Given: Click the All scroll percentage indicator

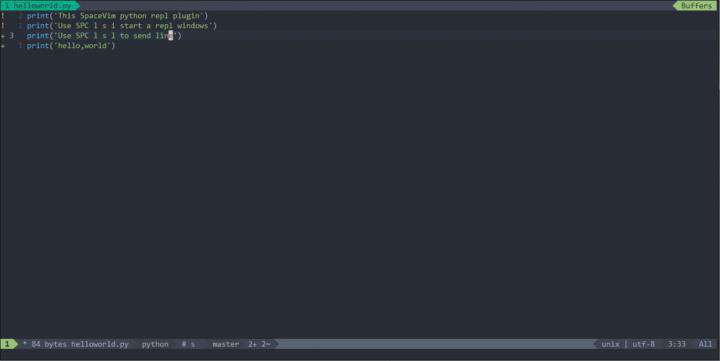Looking at the screenshot, I should tap(705, 344).
